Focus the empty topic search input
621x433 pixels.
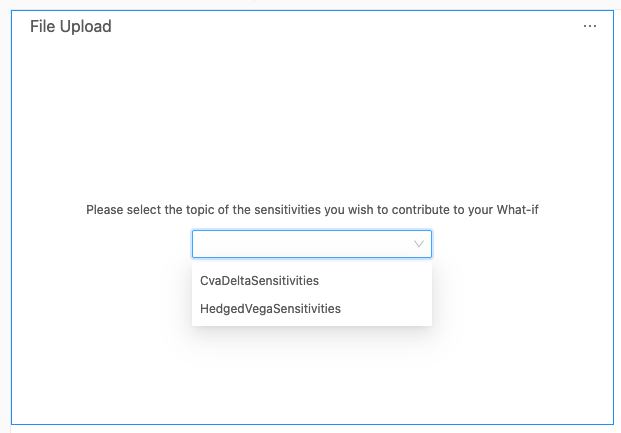[x=300, y=244]
